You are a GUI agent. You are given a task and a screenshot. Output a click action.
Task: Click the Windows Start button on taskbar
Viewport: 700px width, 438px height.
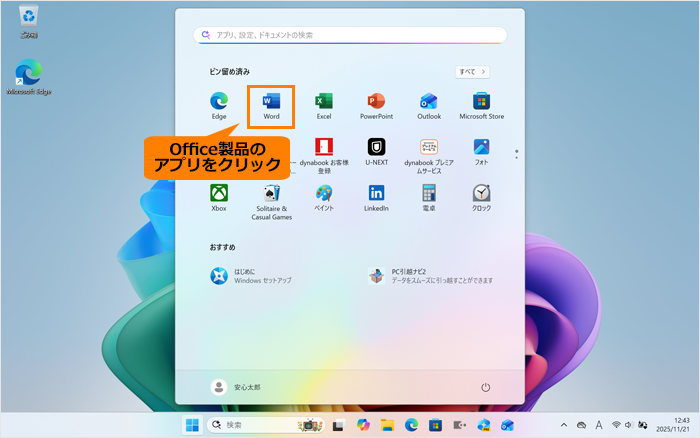click(192, 425)
